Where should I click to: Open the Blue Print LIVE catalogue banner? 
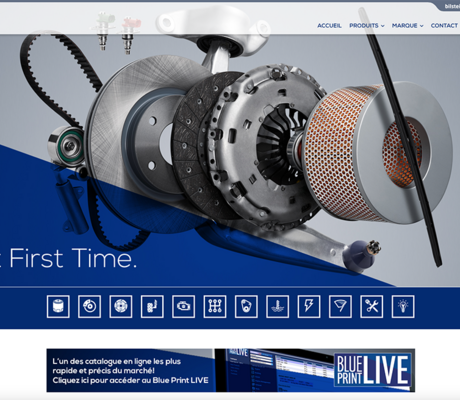231,370
